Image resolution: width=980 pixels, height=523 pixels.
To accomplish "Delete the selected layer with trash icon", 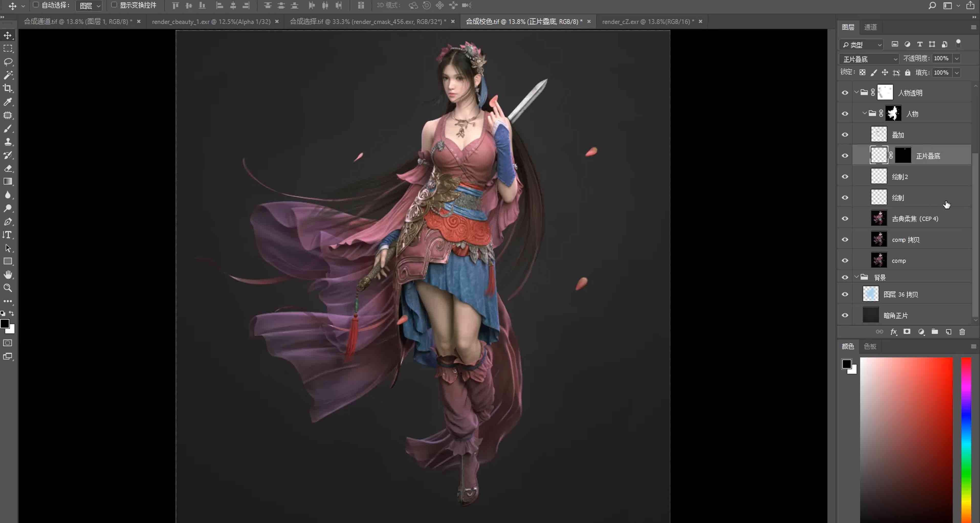I will click(962, 332).
